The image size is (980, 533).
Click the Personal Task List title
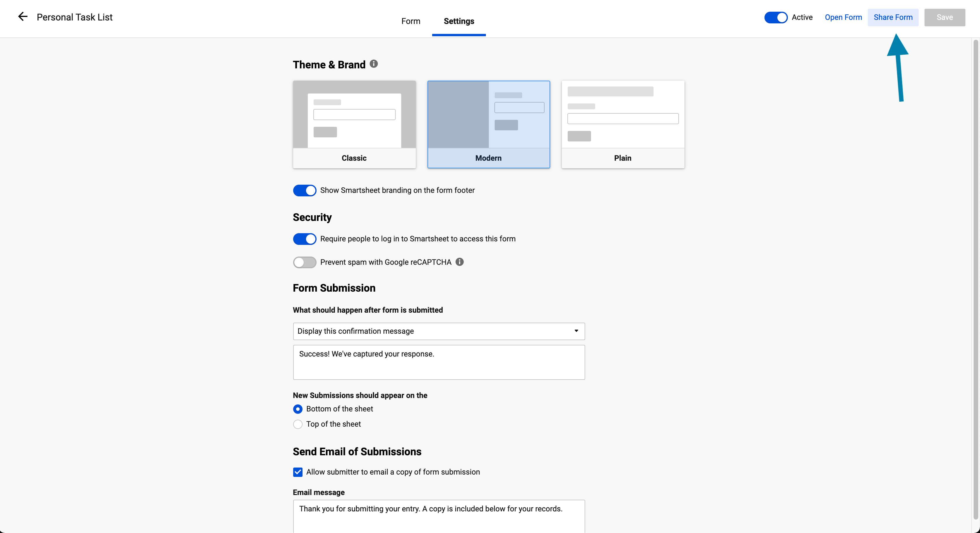click(74, 17)
